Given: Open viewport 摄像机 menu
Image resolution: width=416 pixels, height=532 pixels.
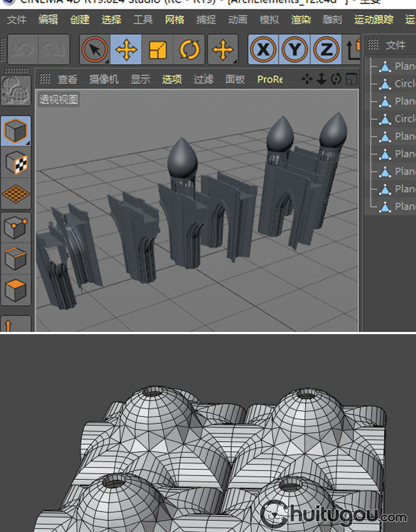Looking at the screenshot, I should pyautogui.click(x=104, y=79).
